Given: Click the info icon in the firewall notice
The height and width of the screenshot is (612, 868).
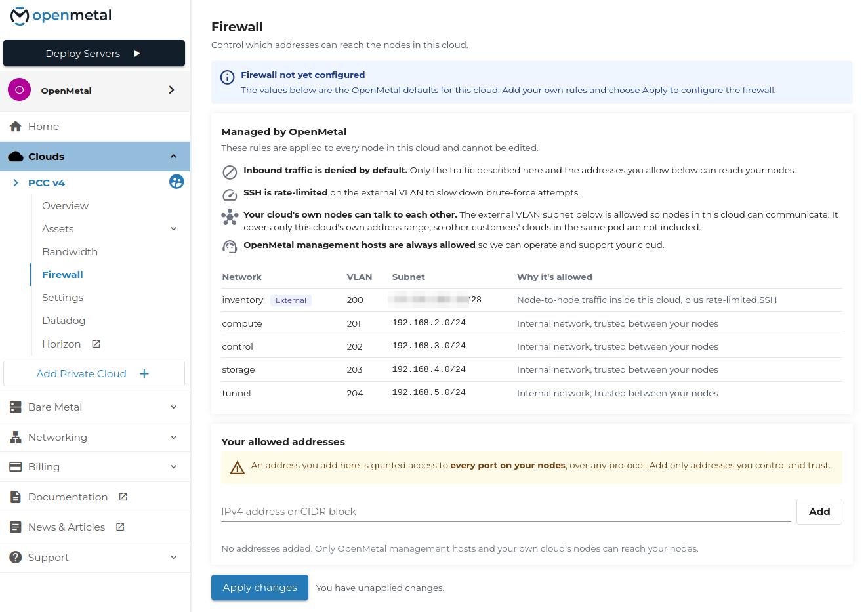Looking at the screenshot, I should click(x=227, y=77).
